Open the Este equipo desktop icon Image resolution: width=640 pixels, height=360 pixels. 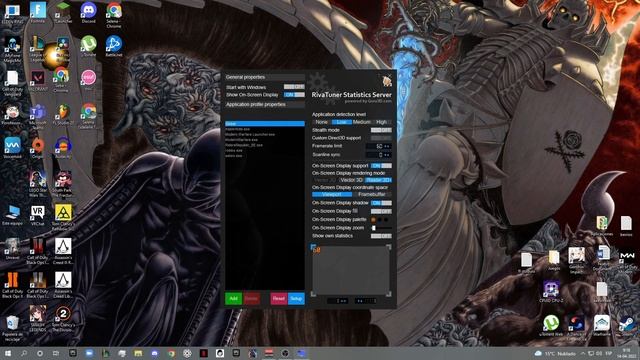tap(12, 215)
